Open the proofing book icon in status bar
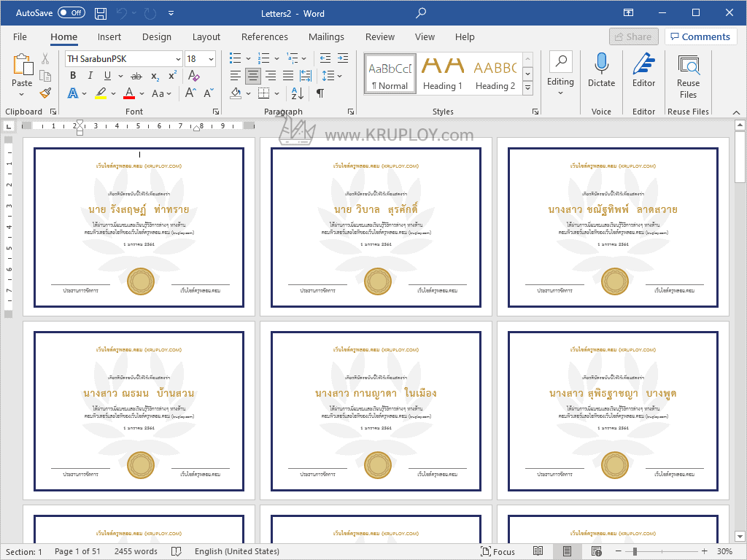 click(x=177, y=551)
